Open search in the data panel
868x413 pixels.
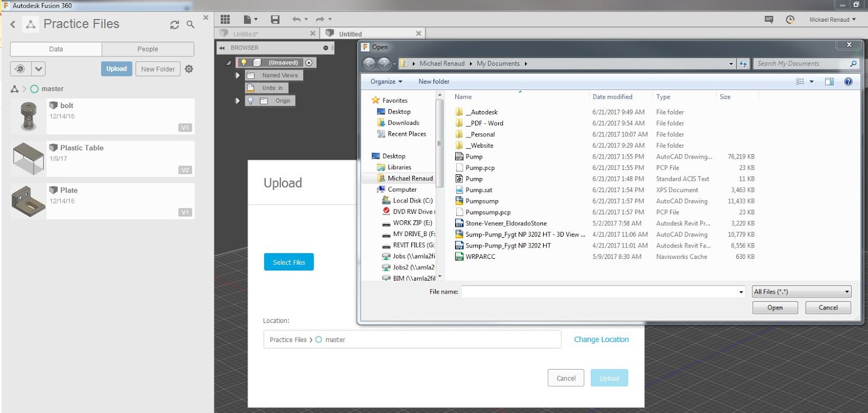click(190, 24)
